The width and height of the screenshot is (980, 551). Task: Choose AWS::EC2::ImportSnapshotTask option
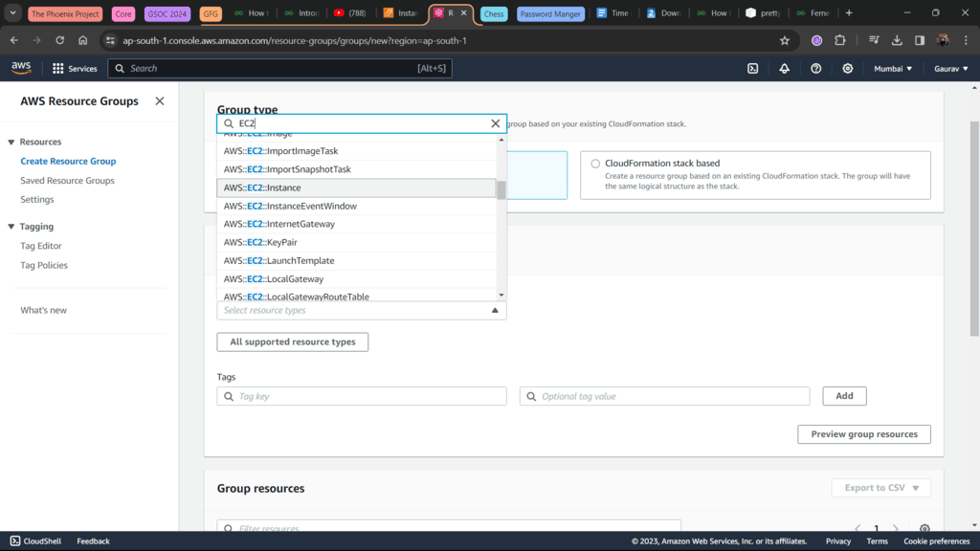(356, 169)
